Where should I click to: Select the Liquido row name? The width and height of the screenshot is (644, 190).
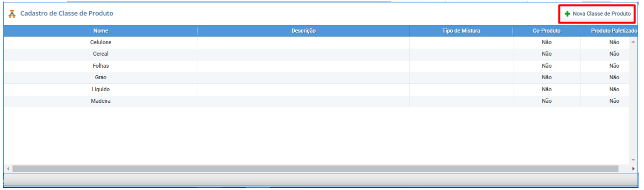101,89
